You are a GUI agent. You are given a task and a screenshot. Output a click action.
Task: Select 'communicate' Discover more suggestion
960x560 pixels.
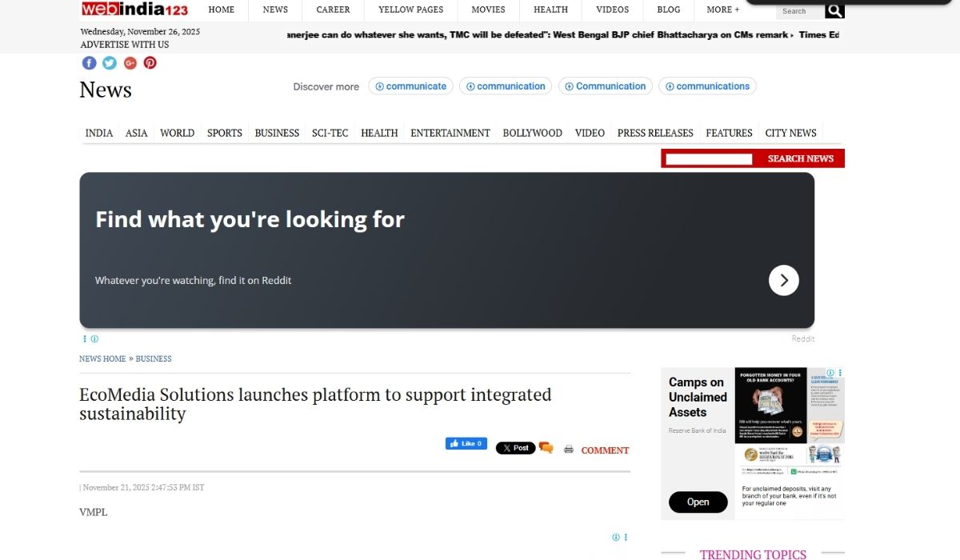pos(410,86)
